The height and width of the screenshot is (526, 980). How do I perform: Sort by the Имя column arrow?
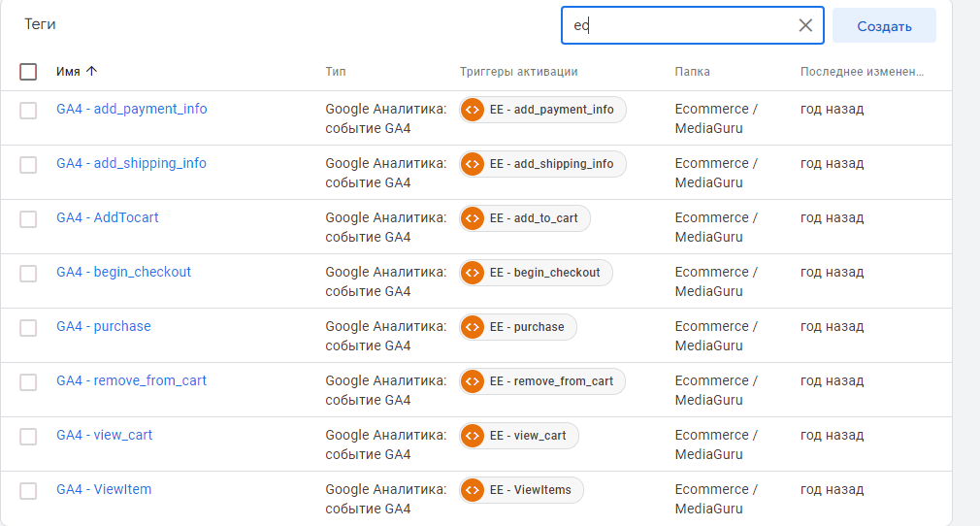pyautogui.click(x=92, y=71)
